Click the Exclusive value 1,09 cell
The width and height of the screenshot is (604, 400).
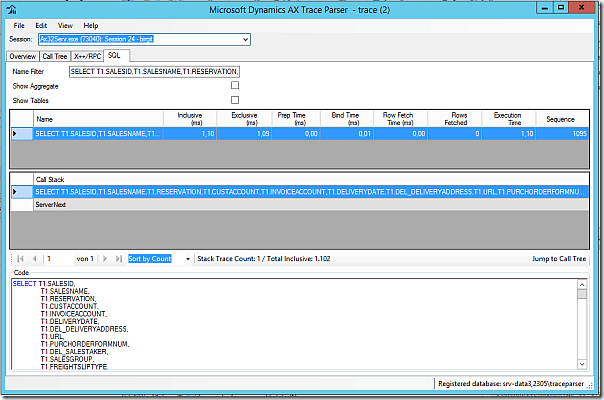(x=244, y=134)
